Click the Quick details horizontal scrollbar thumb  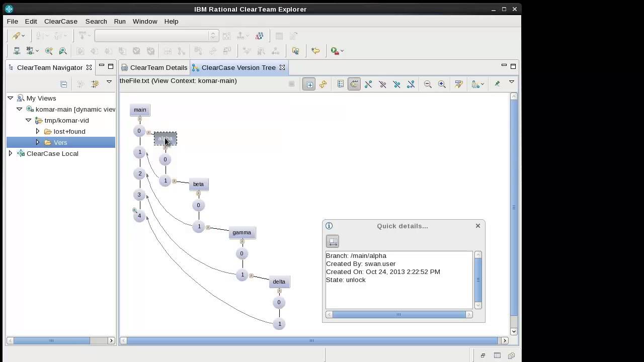click(x=398, y=314)
